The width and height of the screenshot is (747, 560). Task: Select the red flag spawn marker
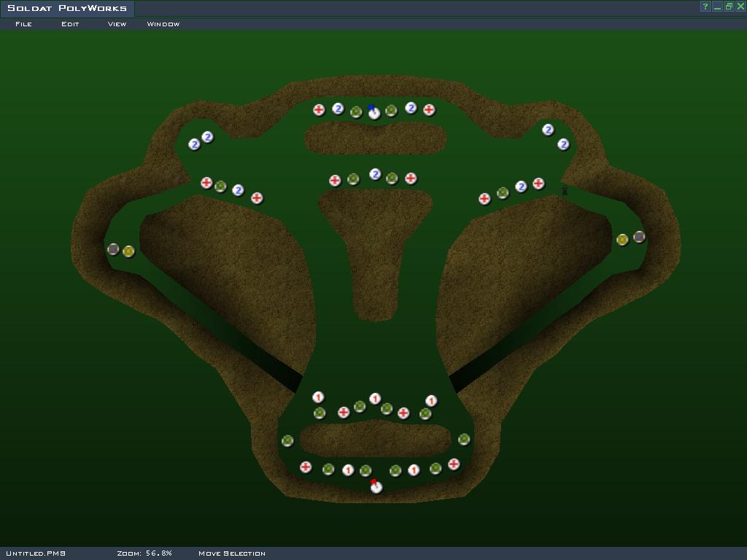click(376, 487)
